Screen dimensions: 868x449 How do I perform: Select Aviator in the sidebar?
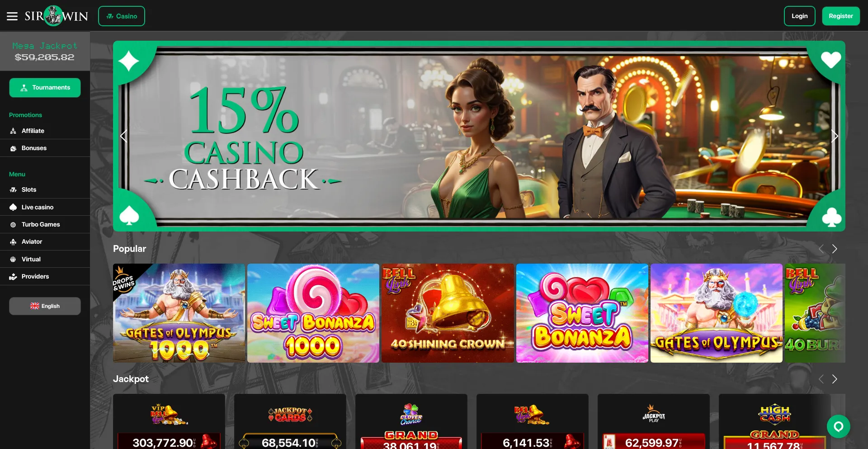[x=45, y=241]
